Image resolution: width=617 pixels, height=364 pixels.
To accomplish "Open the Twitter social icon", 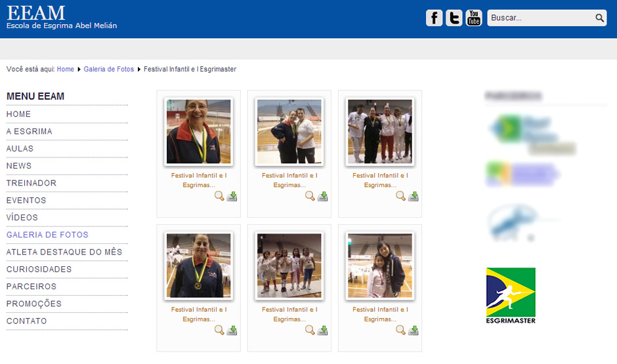I will point(454,18).
